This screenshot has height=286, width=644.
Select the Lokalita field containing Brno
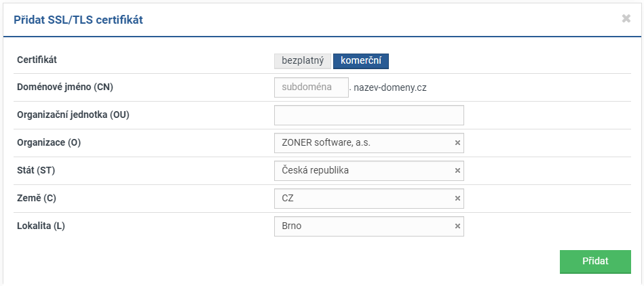[363, 226]
